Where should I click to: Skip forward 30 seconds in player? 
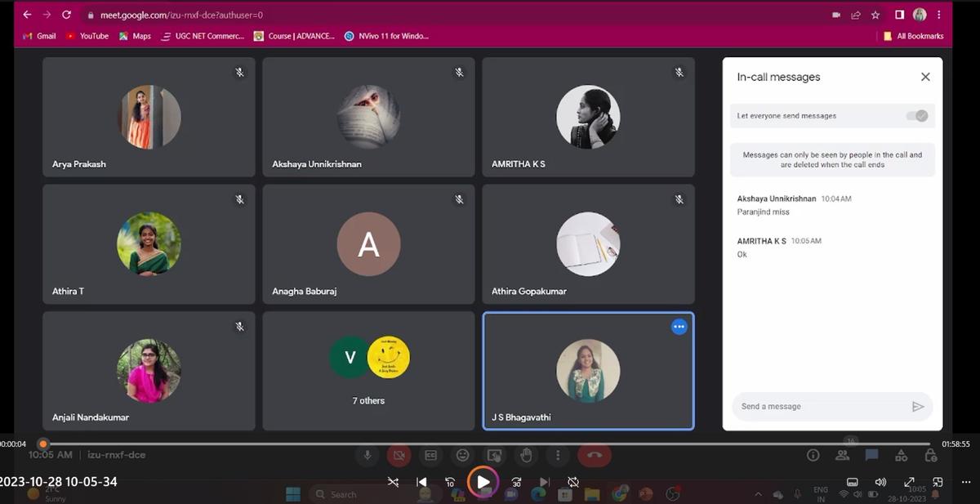(x=516, y=482)
